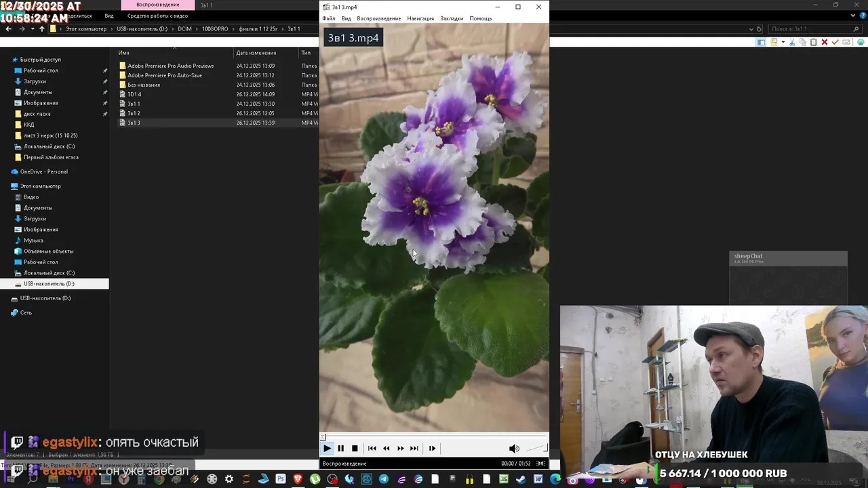Click DCIM in the address breadcrumb
Screen dimensions: 868x488
tap(184, 29)
